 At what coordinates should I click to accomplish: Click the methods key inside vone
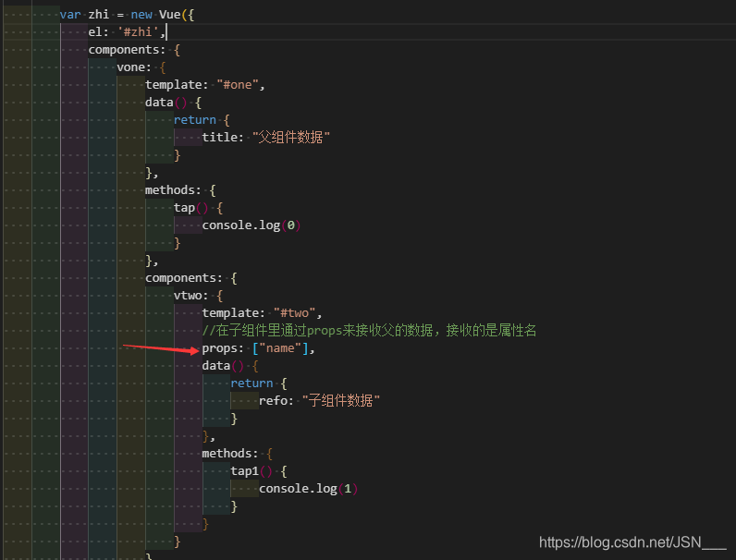pyautogui.click(x=170, y=190)
